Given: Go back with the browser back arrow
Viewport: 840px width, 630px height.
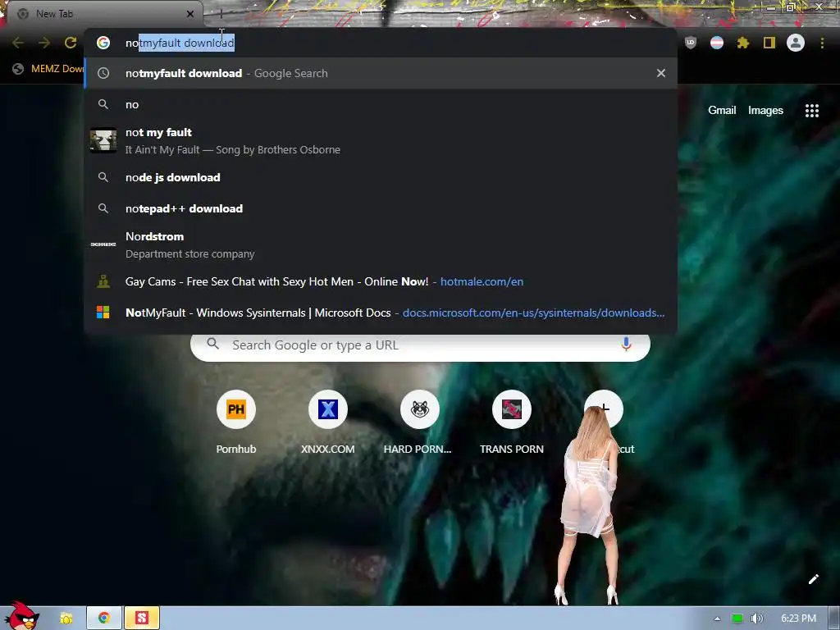Looking at the screenshot, I should (18, 43).
